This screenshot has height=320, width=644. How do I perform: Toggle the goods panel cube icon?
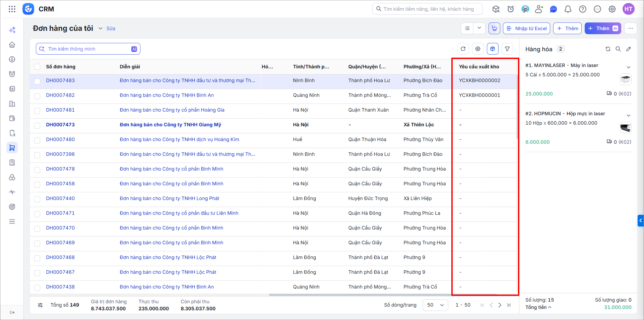[493, 49]
